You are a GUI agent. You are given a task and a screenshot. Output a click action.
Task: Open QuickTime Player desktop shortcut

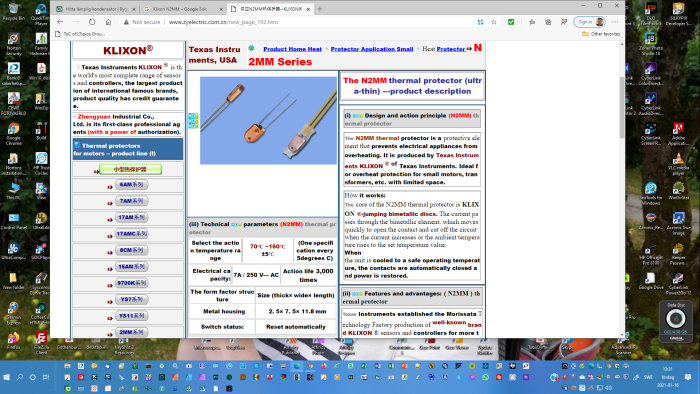pyautogui.click(x=41, y=14)
